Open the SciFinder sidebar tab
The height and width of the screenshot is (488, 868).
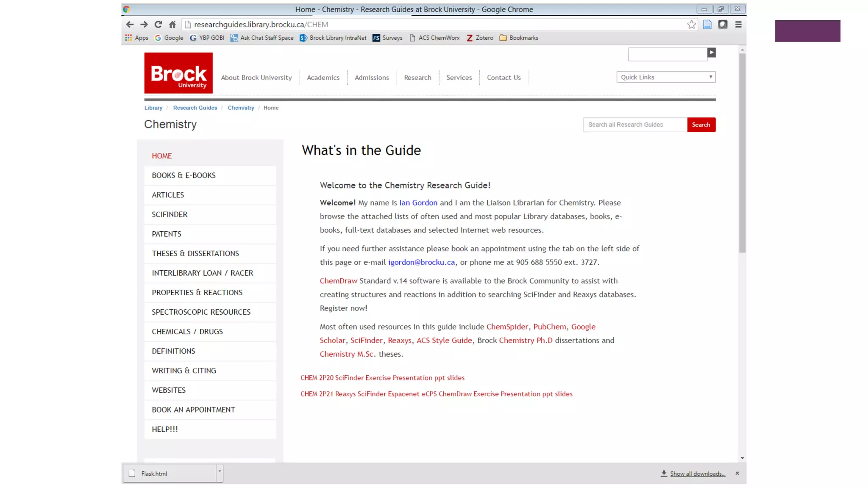click(x=170, y=214)
